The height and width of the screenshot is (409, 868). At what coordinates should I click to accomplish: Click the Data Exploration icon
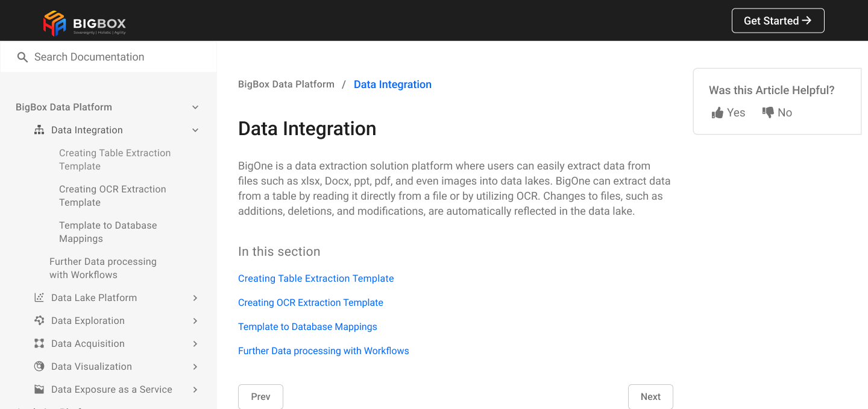click(39, 321)
